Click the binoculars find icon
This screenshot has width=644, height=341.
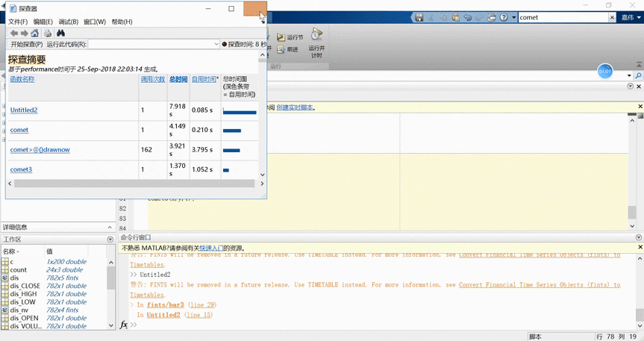click(61, 34)
